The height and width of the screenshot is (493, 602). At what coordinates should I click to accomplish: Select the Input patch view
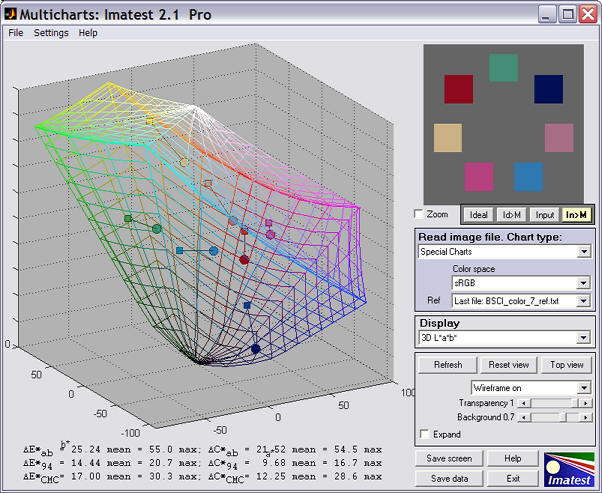(x=544, y=215)
